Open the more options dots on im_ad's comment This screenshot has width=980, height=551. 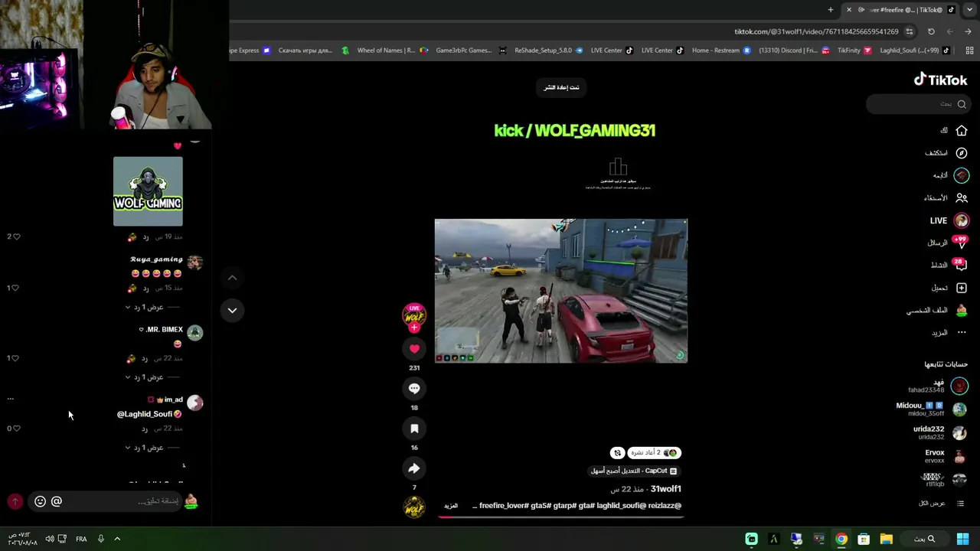10,399
